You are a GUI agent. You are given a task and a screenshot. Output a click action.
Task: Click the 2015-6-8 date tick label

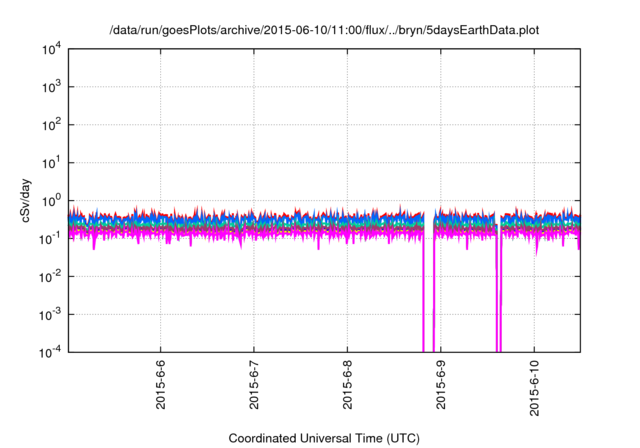347,384
